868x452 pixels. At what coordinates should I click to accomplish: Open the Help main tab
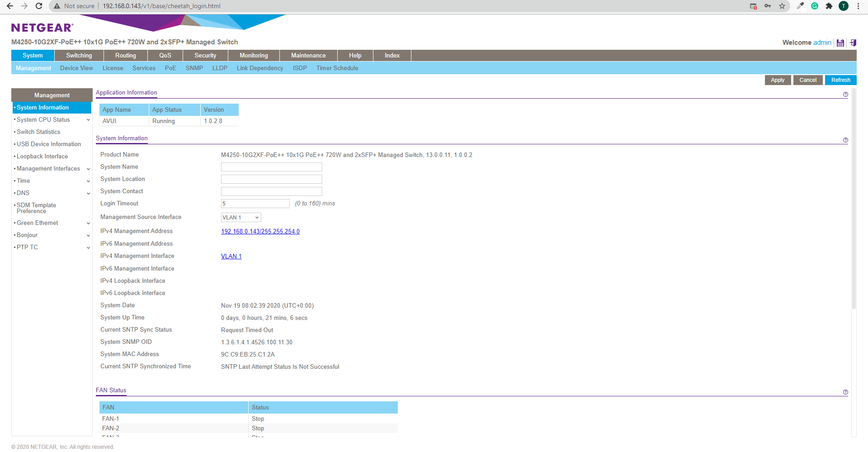[x=355, y=55]
